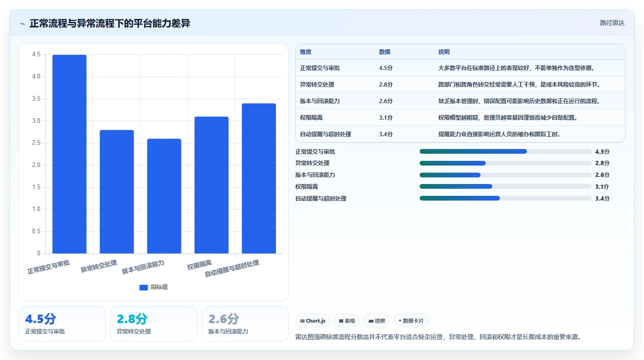Click the lightning icon beside the title
Viewport: 644px width, 360px height.
pyautogui.click(x=23, y=24)
